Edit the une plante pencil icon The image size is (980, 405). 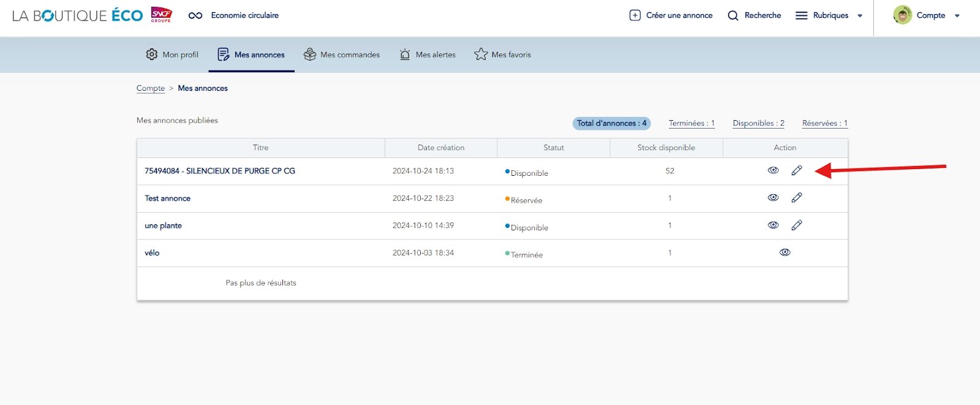[x=796, y=225]
